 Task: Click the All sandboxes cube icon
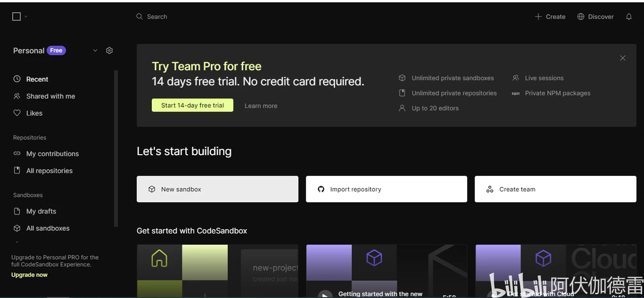[17, 228]
